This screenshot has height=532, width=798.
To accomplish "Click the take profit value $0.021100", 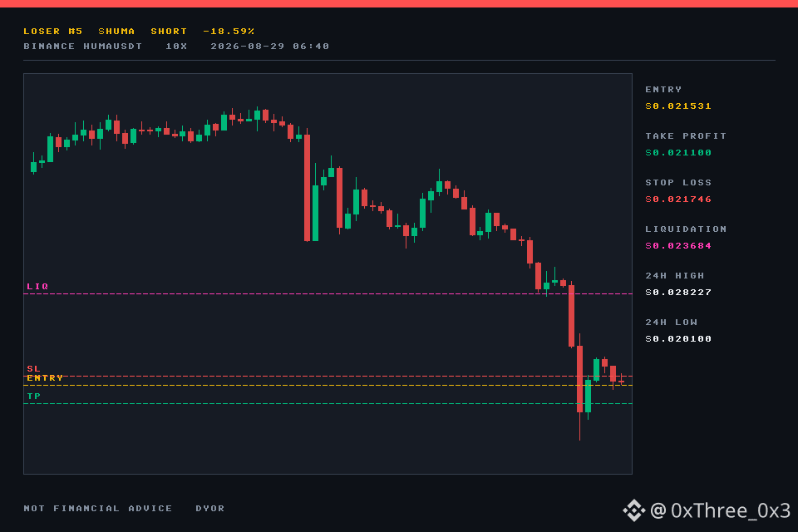I will click(x=678, y=153).
